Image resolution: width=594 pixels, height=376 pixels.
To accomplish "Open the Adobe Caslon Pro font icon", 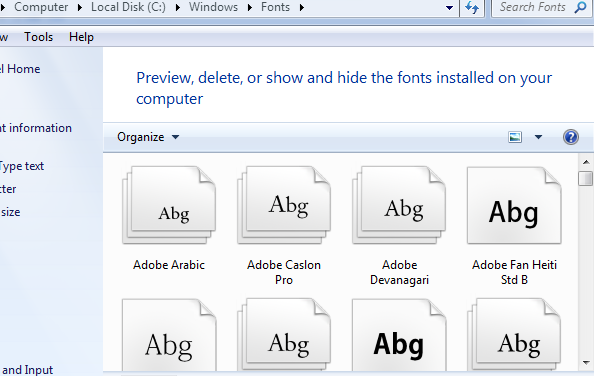I will 284,205.
